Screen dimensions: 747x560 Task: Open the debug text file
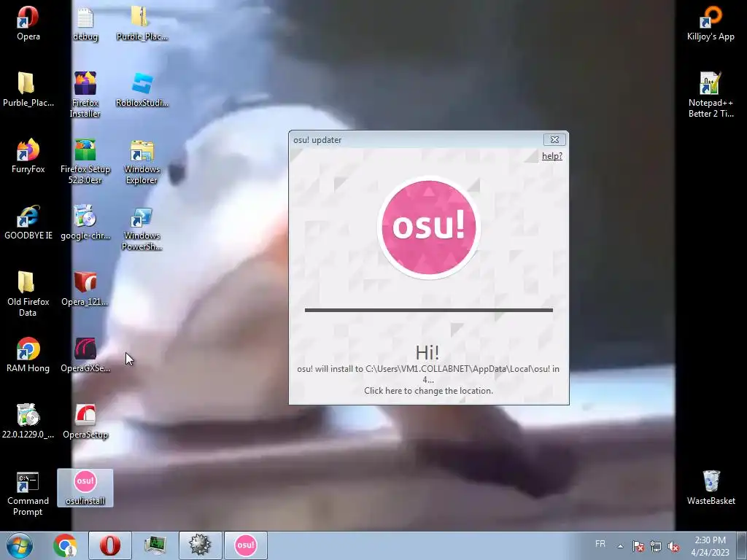tap(85, 23)
